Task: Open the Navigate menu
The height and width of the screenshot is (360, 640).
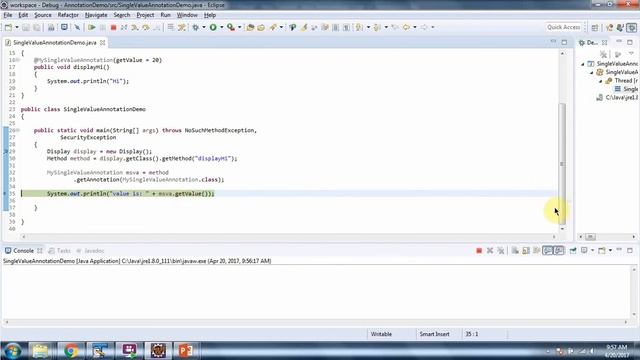Action: pyautogui.click(x=96, y=15)
